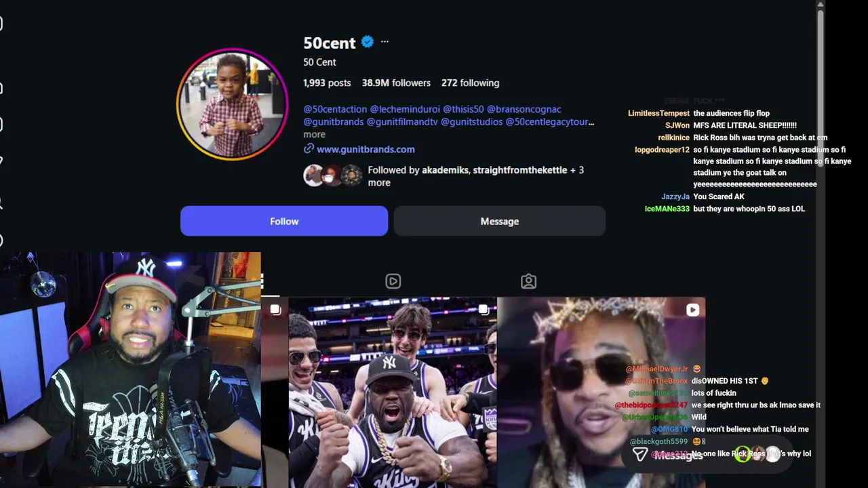Expand the bio with the 'more' link
The height and width of the screenshot is (488, 868).
(314, 134)
